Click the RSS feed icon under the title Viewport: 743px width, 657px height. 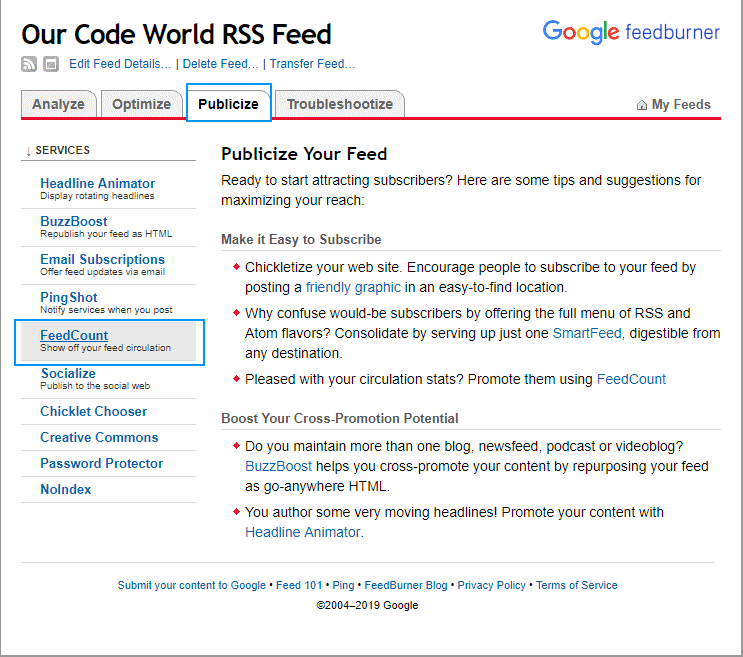click(29, 63)
